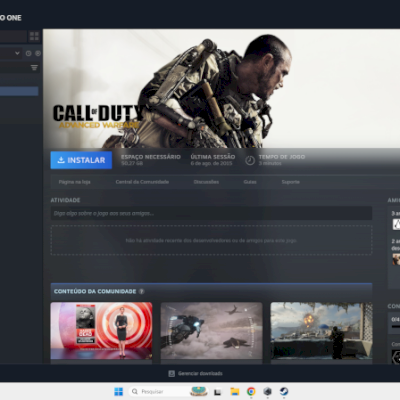Click the dark cube app taskbar icon
Viewport: 400px width, 400px height.
tap(267, 392)
